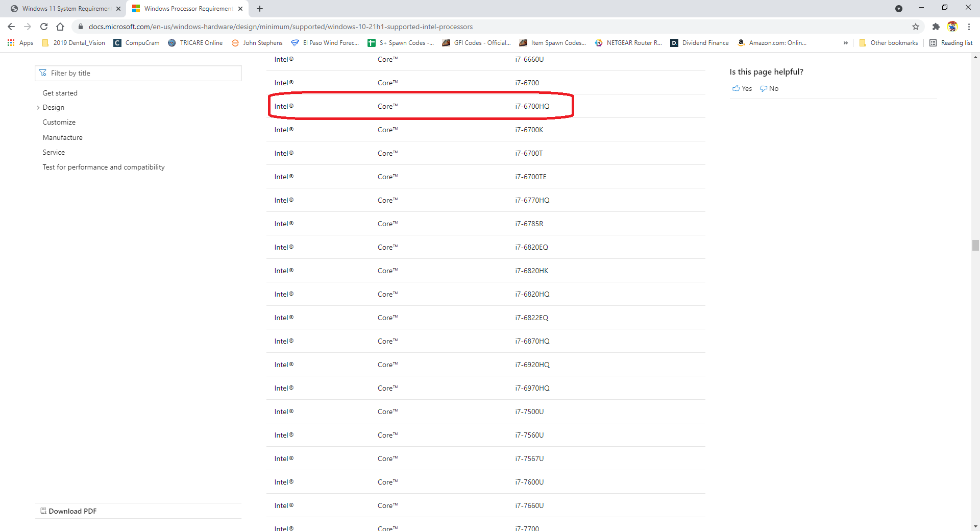Select the i7-6700T processor cell
Screen dimensions: 980x531
tap(529, 153)
